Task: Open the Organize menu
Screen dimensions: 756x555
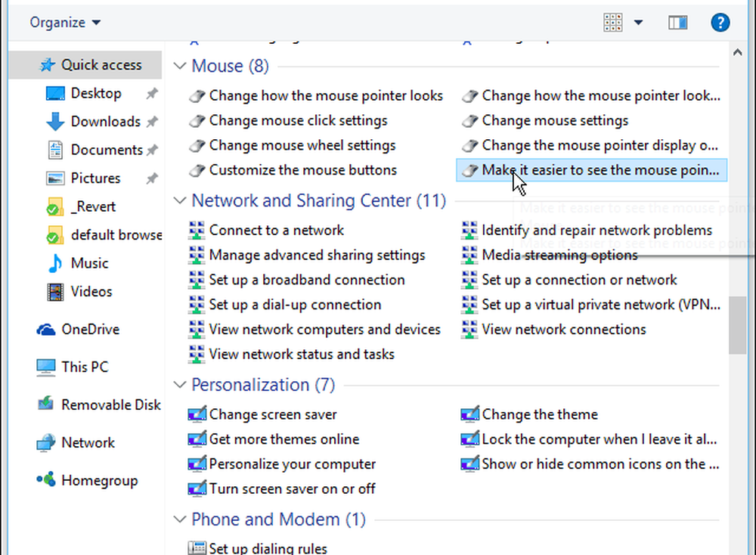Action: coord(65,23)
